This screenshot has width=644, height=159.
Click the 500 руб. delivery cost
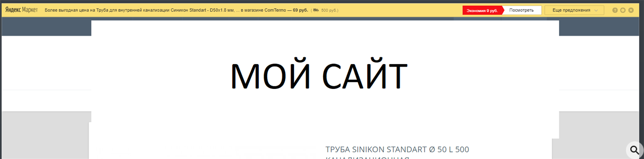(x=328, y=10)
